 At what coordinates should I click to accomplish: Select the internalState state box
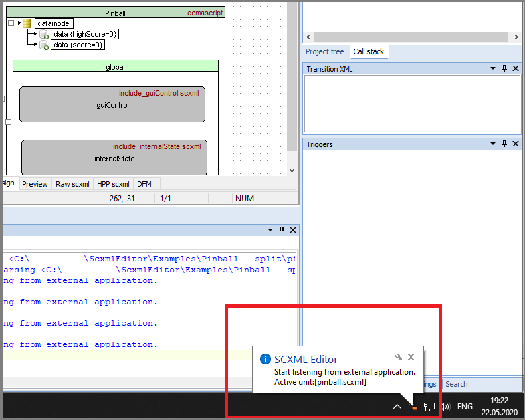pyautogui.click(x=114, y=157)
